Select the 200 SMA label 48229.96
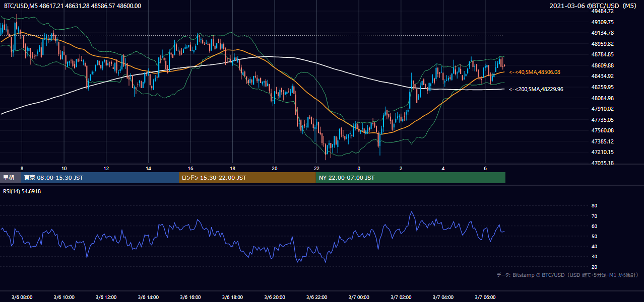The image size is (644, 302). tap(536, 89)
